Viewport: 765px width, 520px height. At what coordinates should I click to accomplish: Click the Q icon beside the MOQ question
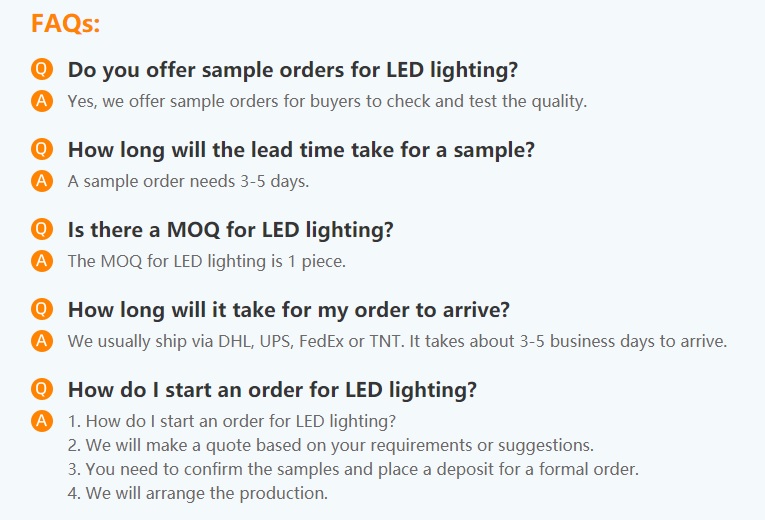pyautogui.click(x=41, y=229)
